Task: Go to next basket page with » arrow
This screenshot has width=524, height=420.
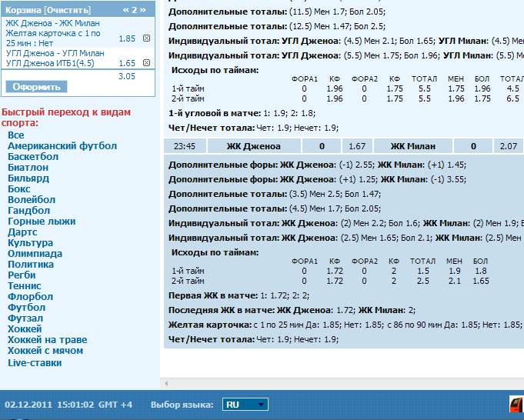Action: [143, 10]
